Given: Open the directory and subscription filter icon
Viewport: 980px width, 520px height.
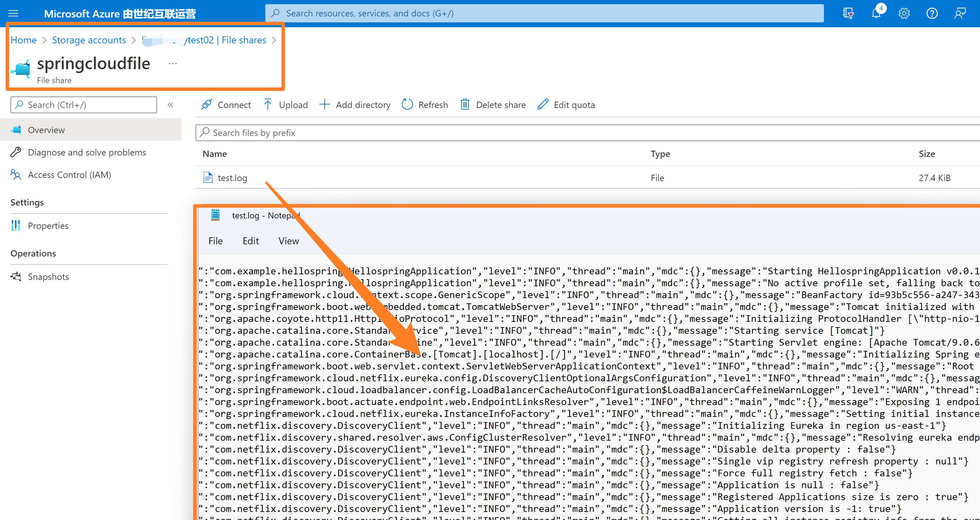Looking at the screenshot, I should click(x=848, y=14).
